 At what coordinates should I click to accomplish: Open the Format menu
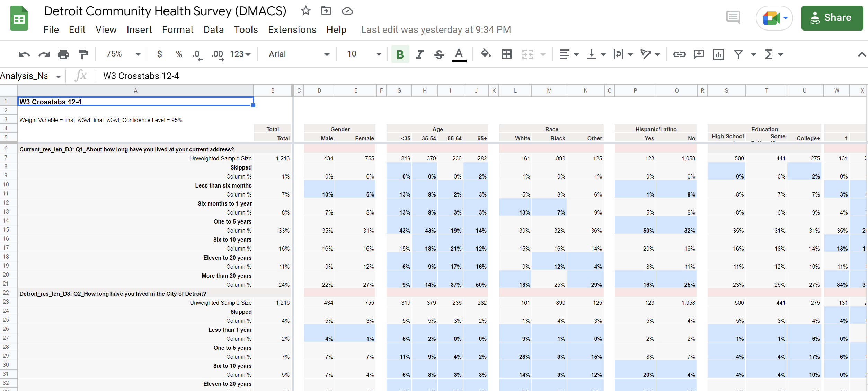pyautogui.click(x=178, y=30)
